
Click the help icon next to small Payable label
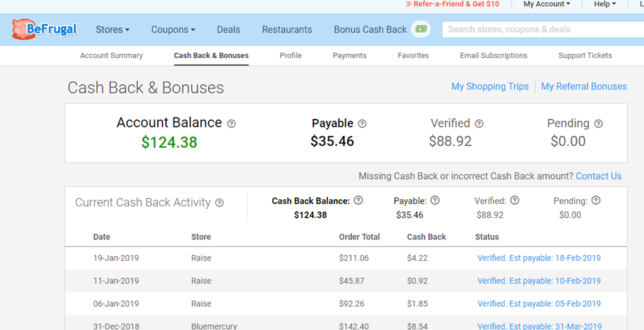(x=435, y=201)
